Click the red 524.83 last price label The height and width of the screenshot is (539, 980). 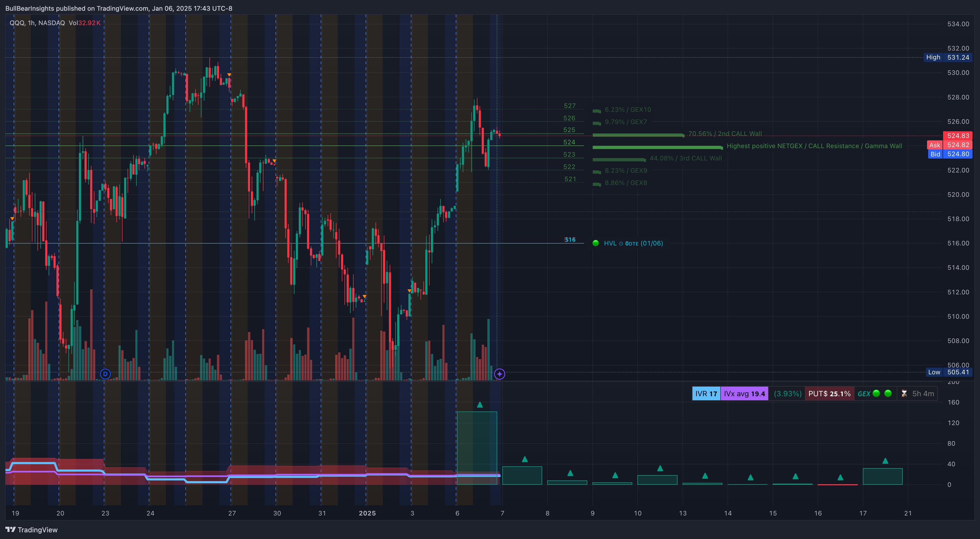(958, 136)
